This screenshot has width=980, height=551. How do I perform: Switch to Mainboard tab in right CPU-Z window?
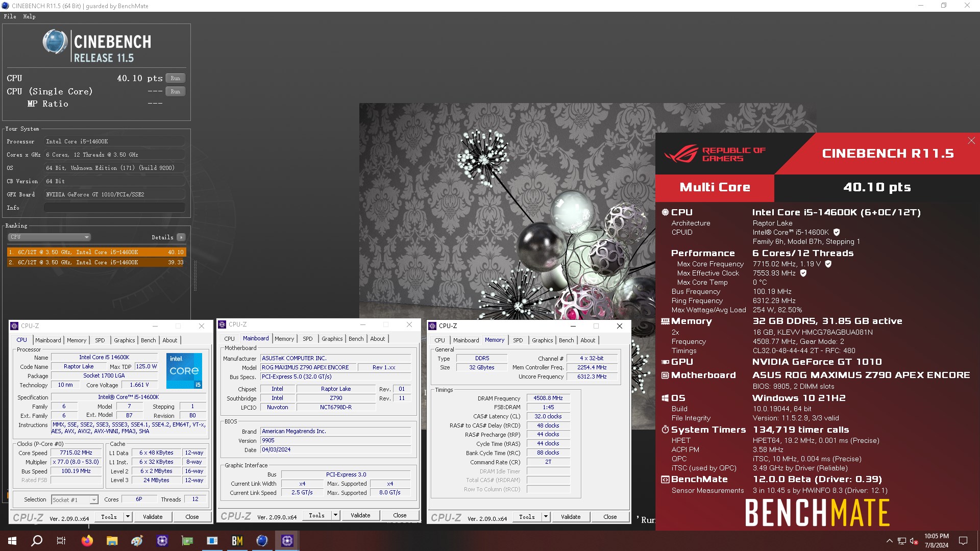(466, 340)
